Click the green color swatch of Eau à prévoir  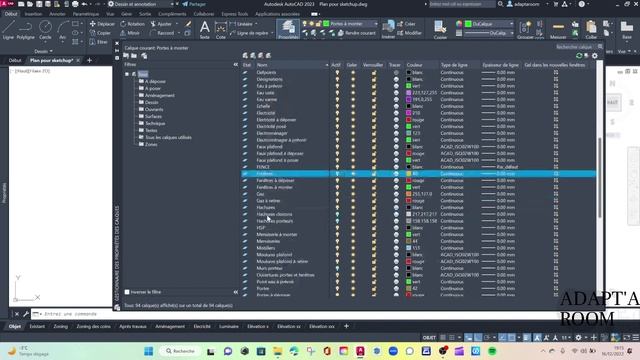coord(409,86)
